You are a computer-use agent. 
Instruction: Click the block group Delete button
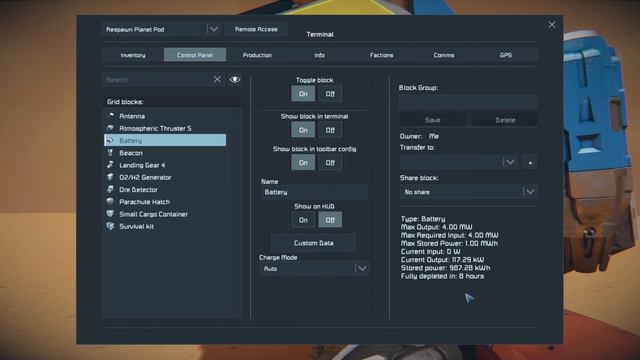point(505,120)
